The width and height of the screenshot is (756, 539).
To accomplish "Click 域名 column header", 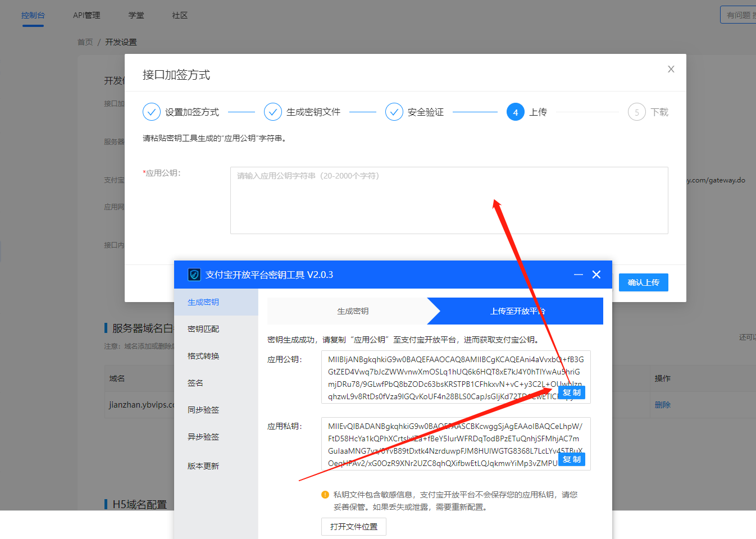I will point(117,378).
